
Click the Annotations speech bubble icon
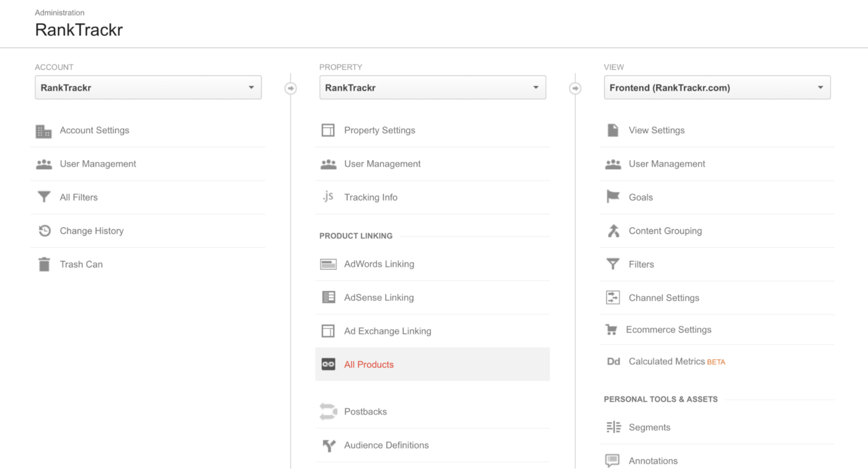tap(613, 461)
